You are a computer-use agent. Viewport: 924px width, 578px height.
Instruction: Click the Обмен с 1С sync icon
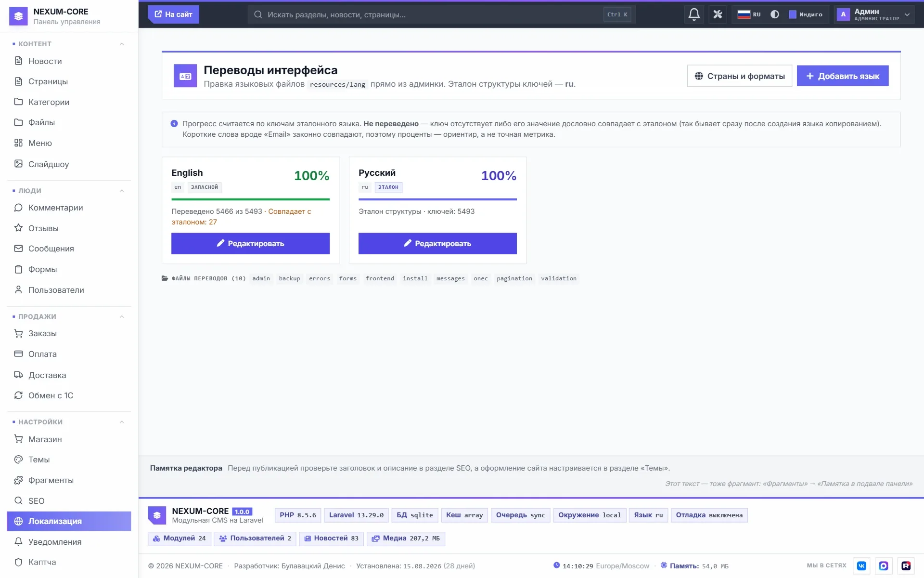point(18,395)
